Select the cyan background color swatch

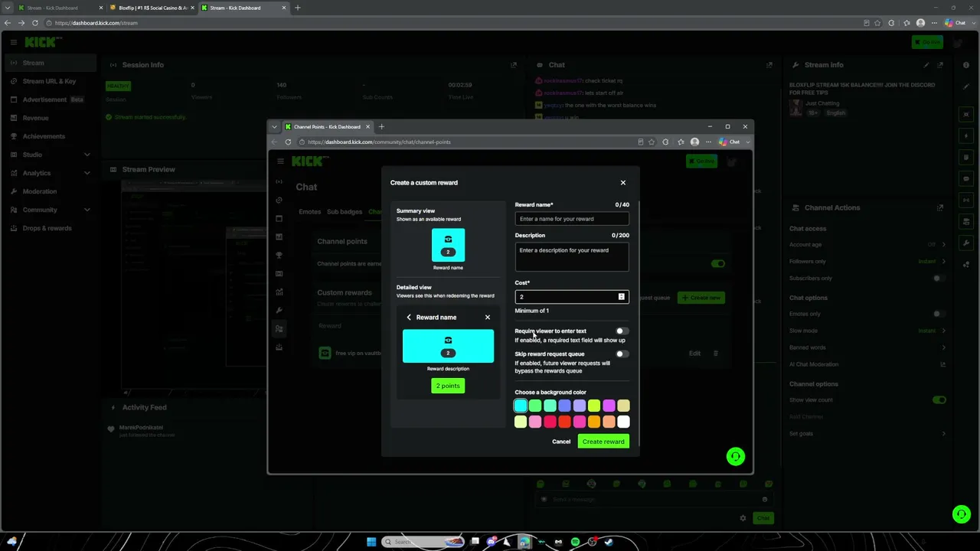coord(521,406)
